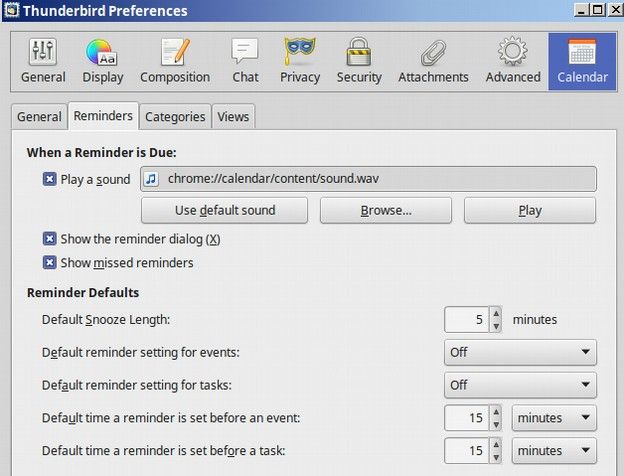Open the task reminder time unit dropdown
624x476 pixels.
[x=554, y=451]
